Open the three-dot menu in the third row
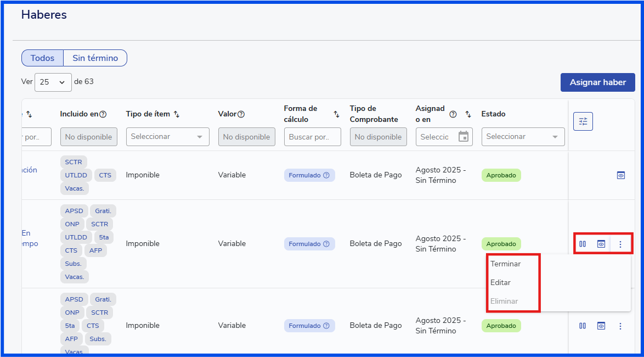644x357 pixels. (x=620, y=326)
